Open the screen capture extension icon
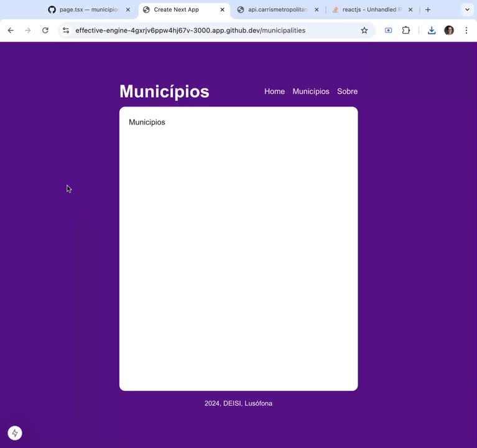This screenshot has height=448, width=477. pyautogui.click(x=389, y=30)
